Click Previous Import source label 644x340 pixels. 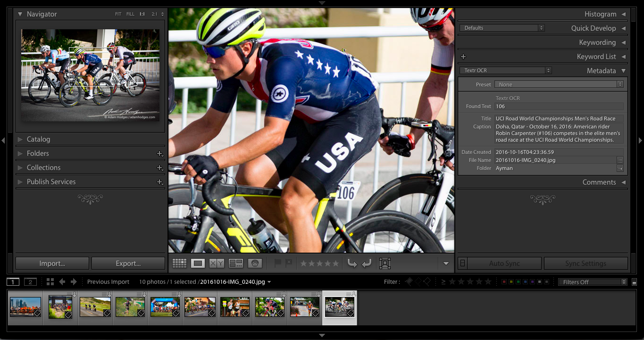[108, 282]
